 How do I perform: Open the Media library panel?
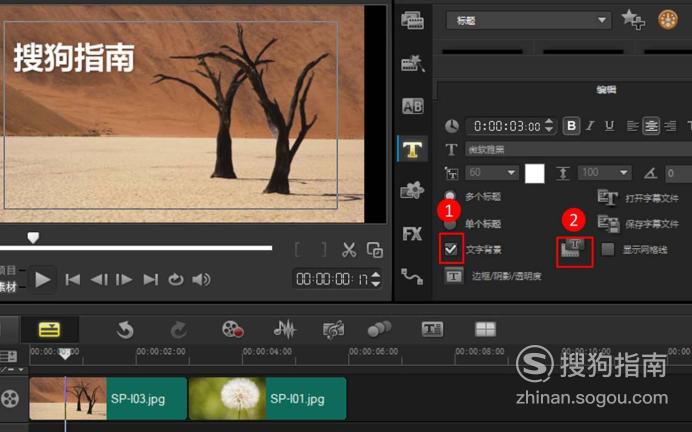(412, 21)
